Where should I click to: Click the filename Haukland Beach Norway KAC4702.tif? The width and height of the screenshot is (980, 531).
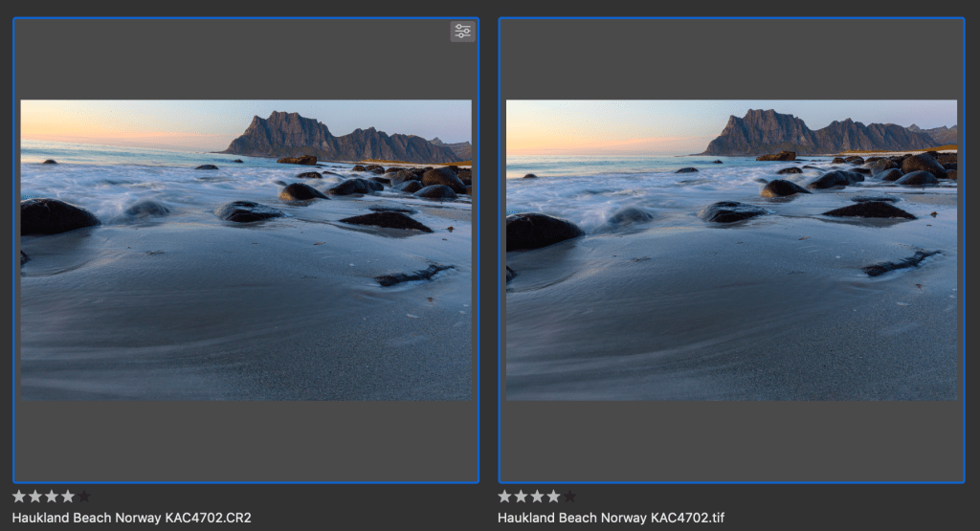(611, 518)
